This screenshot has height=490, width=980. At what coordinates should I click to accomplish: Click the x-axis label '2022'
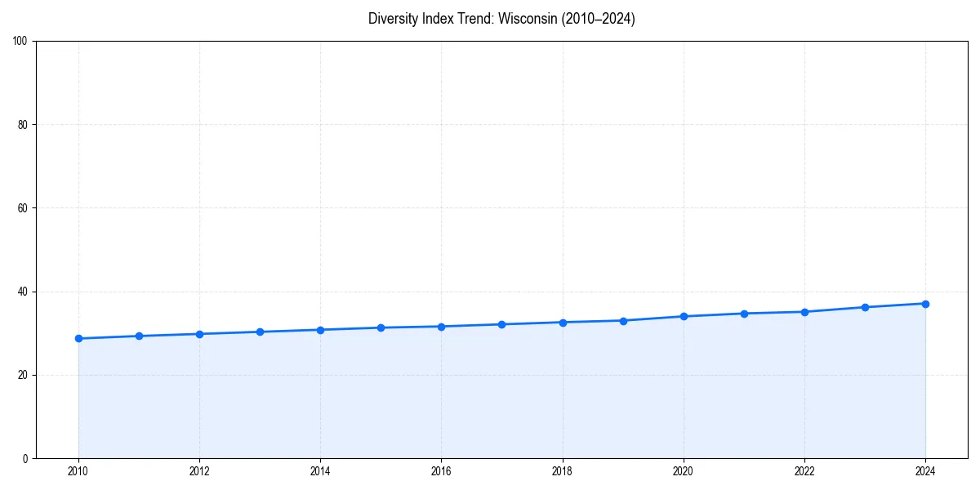click(804, 471)
